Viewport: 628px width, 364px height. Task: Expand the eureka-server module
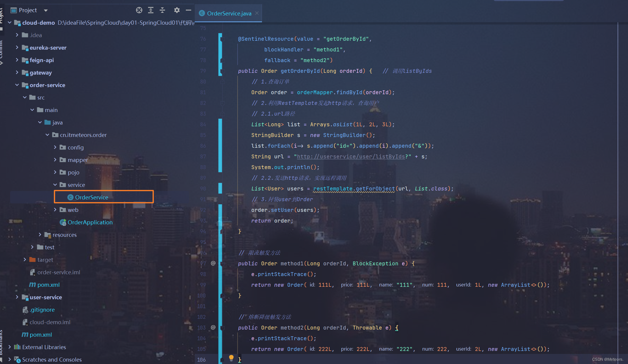[17, 48]
